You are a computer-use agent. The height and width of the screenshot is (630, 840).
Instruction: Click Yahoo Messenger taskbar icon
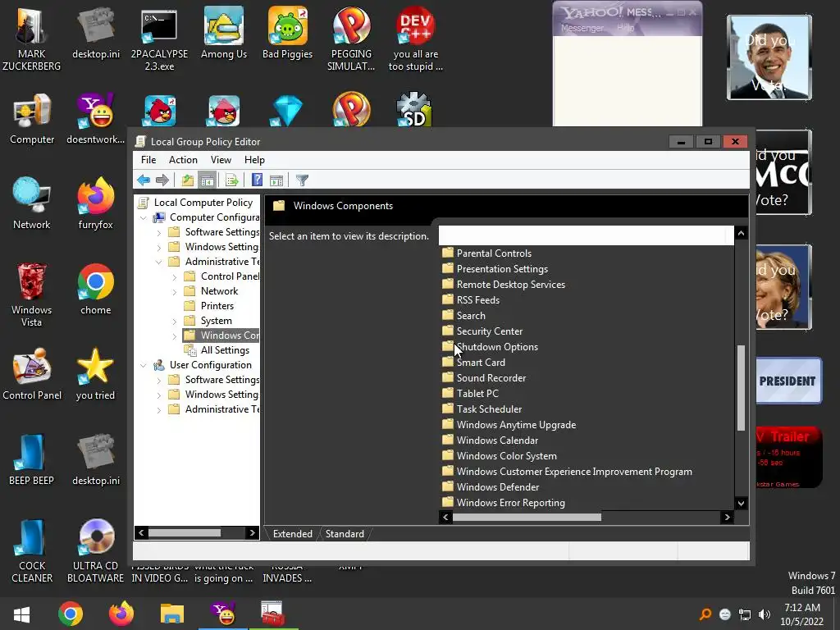(223, 614)
